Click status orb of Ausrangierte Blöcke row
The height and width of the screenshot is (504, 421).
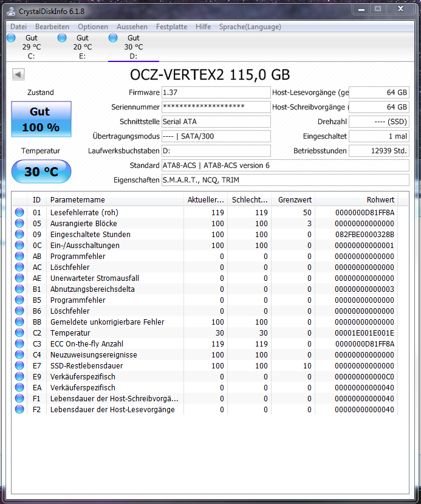tap(19, 223)
